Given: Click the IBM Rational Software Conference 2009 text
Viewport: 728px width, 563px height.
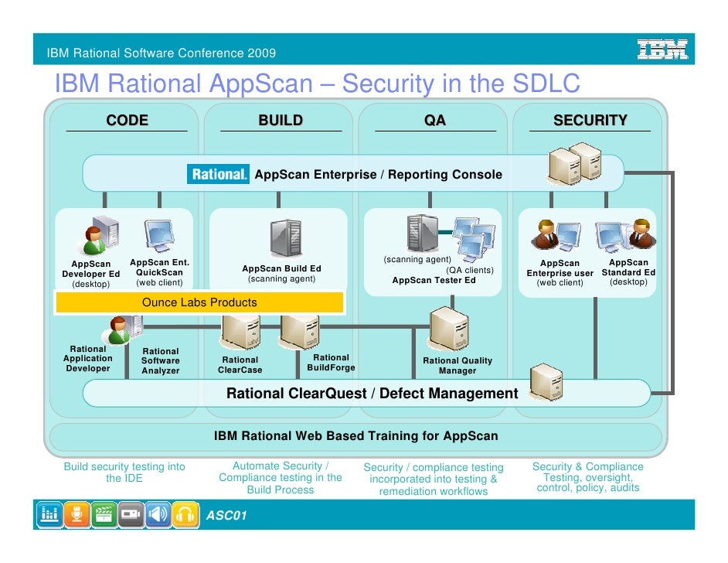Looking at the screenshot, I should coord(161,53).
